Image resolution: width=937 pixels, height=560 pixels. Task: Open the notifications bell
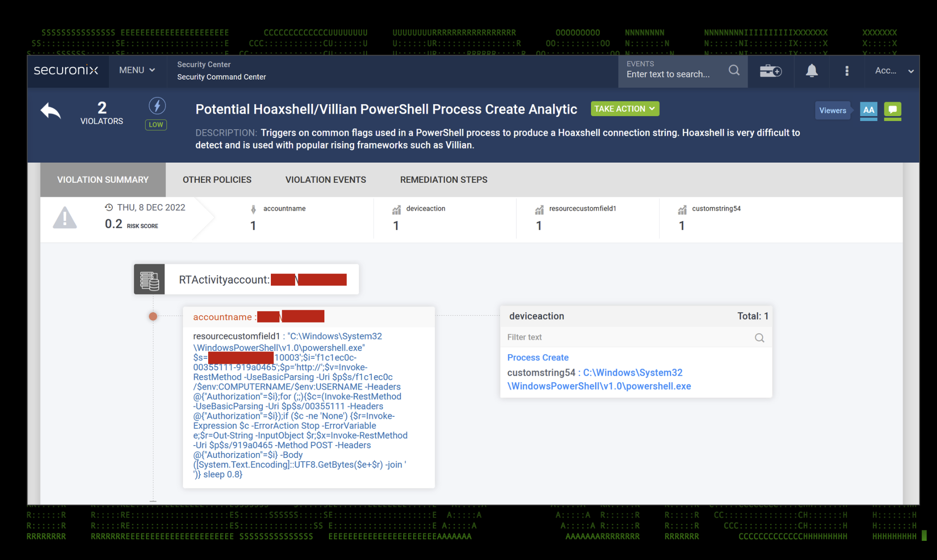pyautogui.click(x=812, y=71)
